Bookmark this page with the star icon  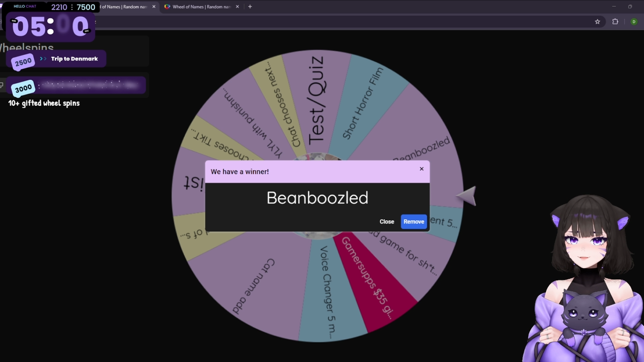click(597, 22)
